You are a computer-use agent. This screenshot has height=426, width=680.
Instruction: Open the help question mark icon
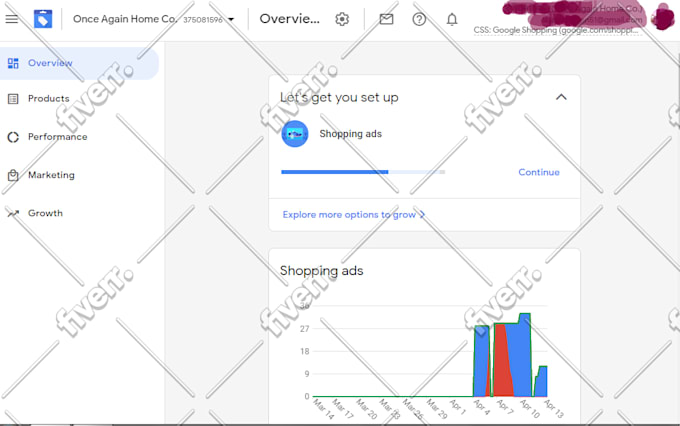[419, 19]
